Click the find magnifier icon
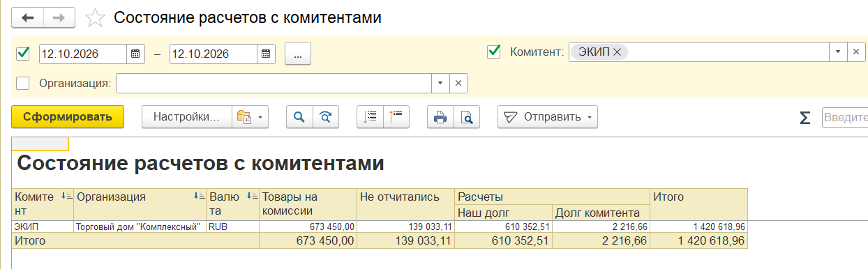The height and width of the screenshot is (269, 868). [x=299, y=117]
